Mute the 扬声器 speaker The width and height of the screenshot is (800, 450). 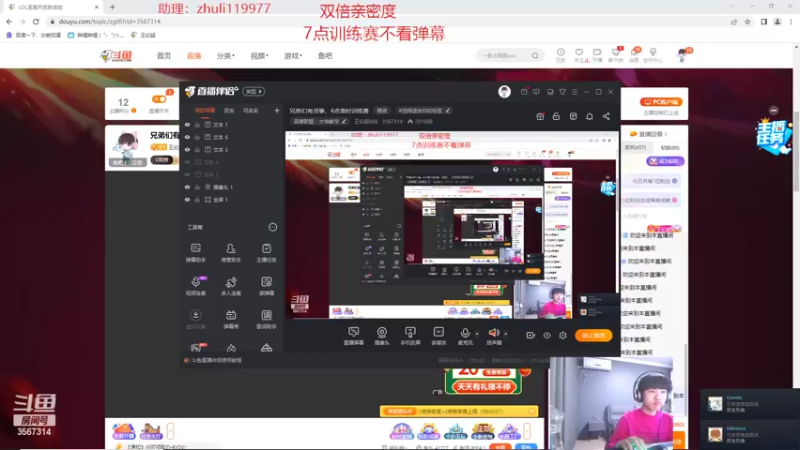[494, 336]
